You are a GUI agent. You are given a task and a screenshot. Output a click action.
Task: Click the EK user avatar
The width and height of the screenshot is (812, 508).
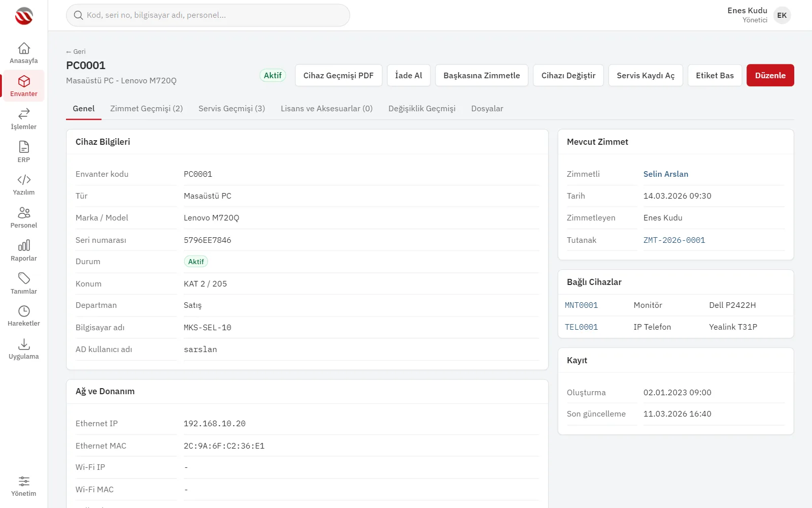[782, 15]
